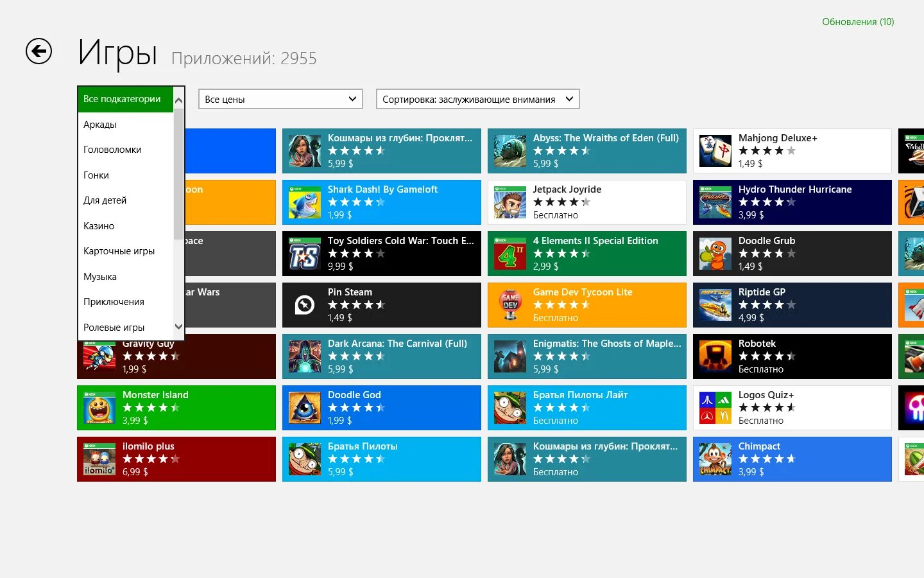Open the Logos Quiz+ icon

(715, 408)
